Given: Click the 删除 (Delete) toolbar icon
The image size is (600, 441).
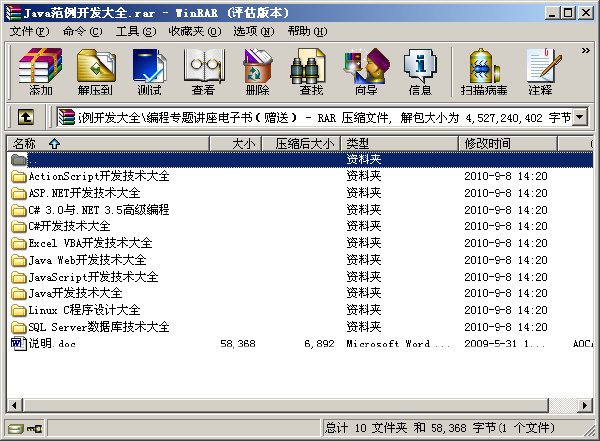Looking at the screenshot, I should [x=257, y=72].
